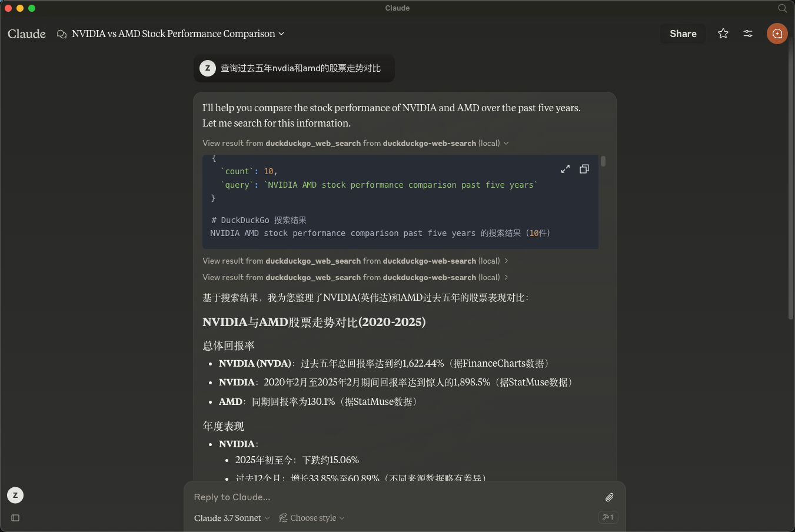Star this conversation
The height and width of the screenshot is (532, 795).
tap(723, 34)
